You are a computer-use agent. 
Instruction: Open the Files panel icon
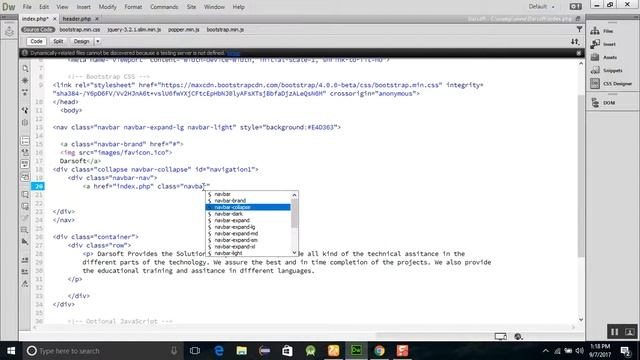pyautogui.click(x=595, y=31)
